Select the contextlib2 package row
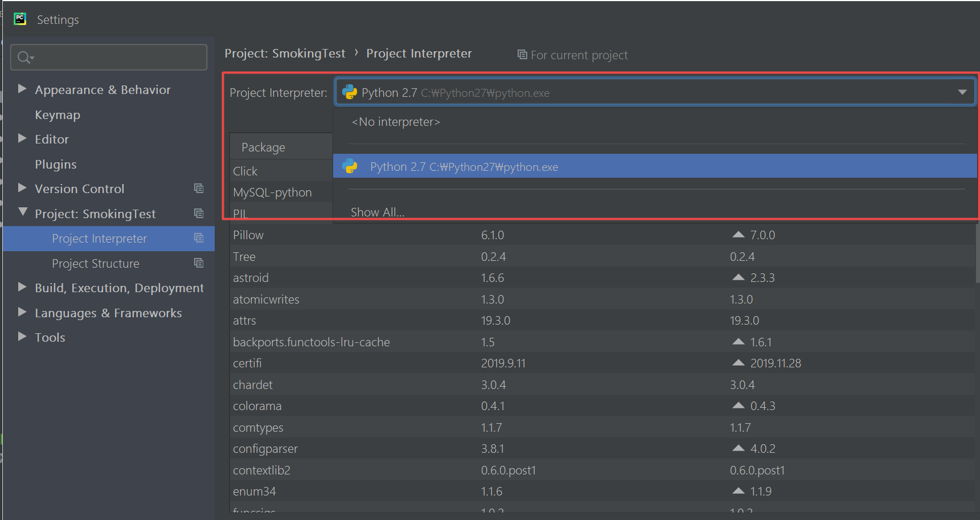The image size is (980, 520). pos(602,470)
